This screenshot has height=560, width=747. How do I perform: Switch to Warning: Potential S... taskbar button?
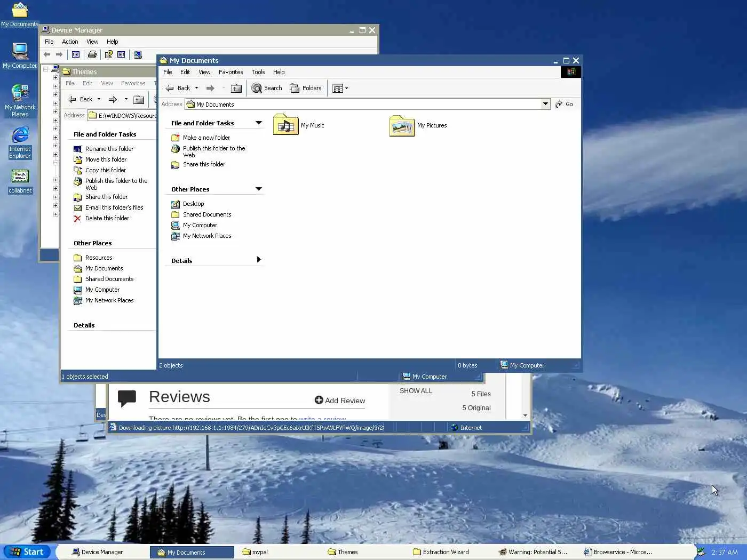pyautogui.click(x=534, y=552)
